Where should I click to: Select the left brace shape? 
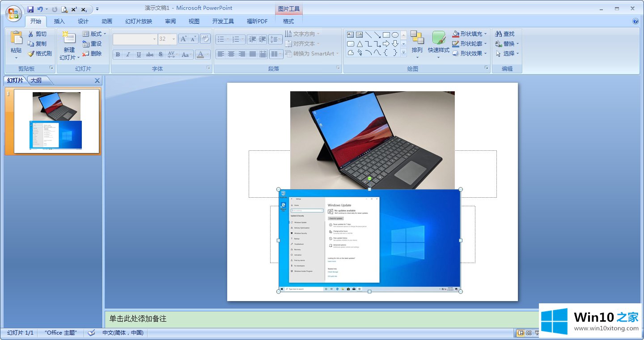(x=386, y=53)
